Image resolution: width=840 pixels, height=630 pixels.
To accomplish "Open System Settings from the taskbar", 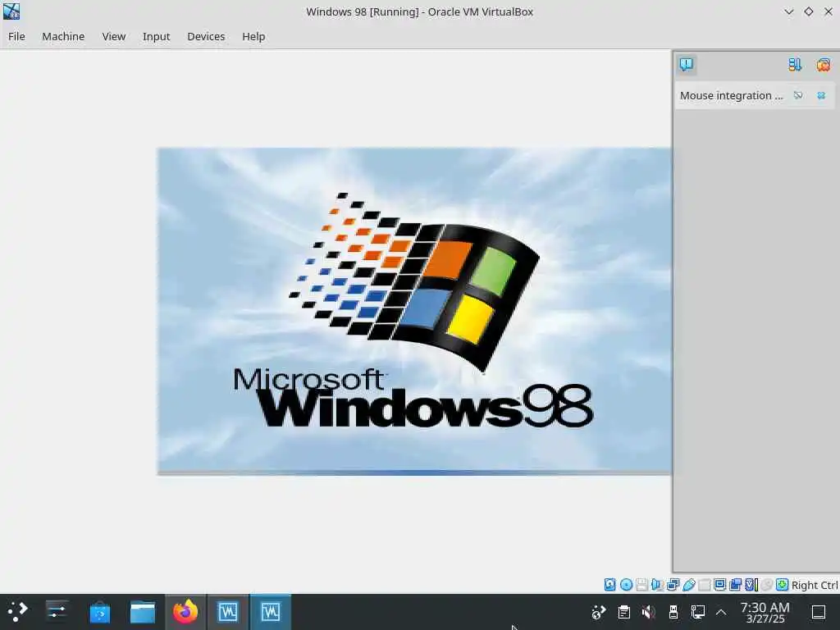I will click(x=57, y=612).
